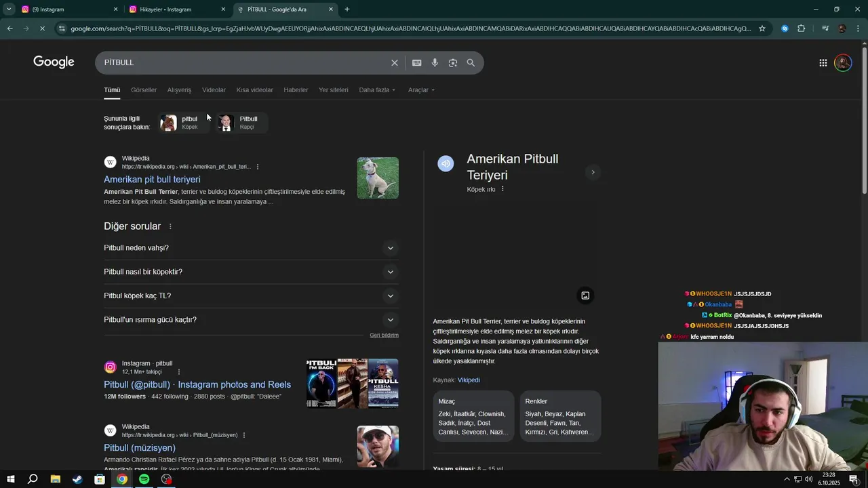Open the Windows notification center

854,479
